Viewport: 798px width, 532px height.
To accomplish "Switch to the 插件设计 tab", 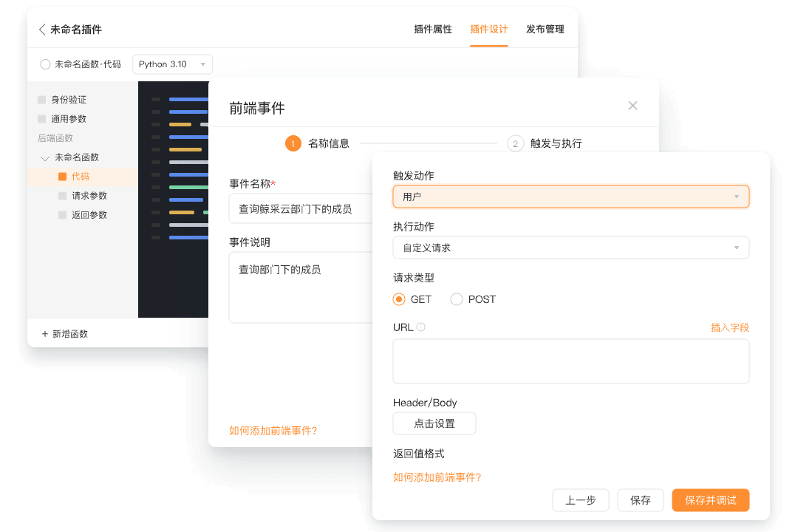I will (x=488, y=30).
